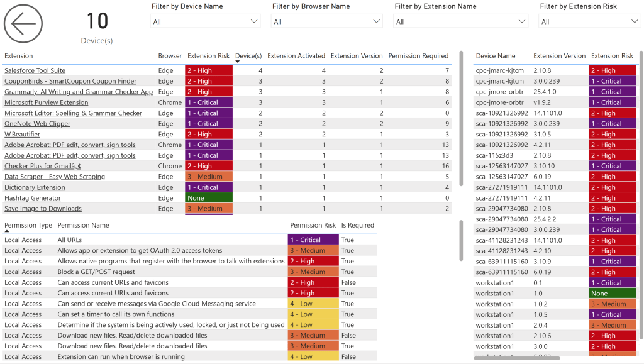This screenshot has height=364, width=644.
Task: Open the Grammarly AI Writing extension link
Action: pyautogui.click(x=79, y=92)
